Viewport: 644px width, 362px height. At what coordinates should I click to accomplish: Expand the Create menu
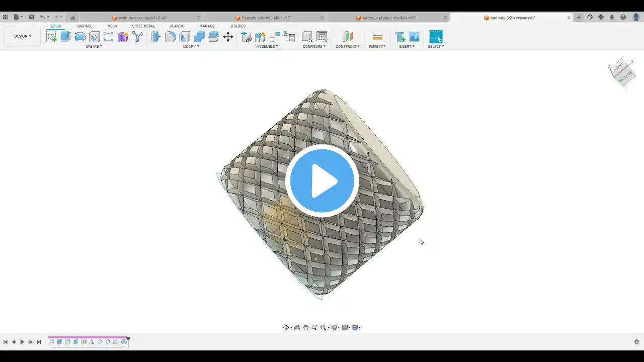[94, 46]
